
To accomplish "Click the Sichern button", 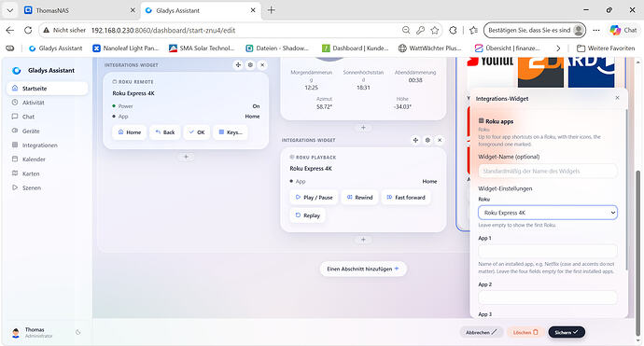I will coord(567,332).
